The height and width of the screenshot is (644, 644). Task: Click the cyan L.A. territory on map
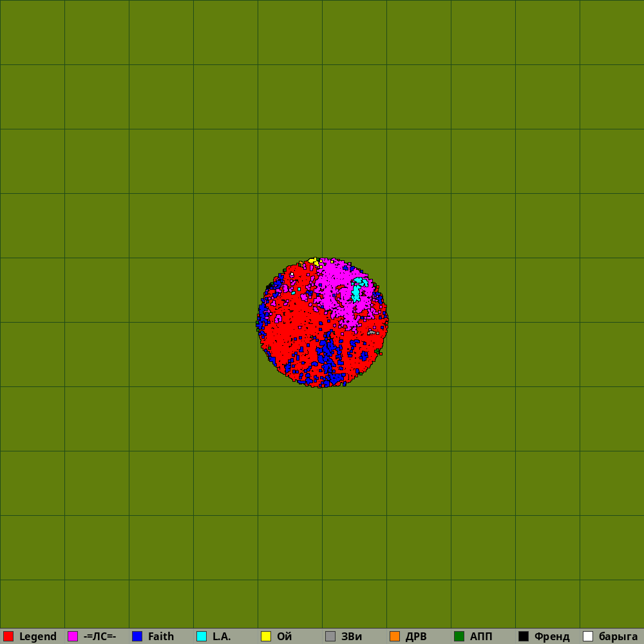coord(356,292)
